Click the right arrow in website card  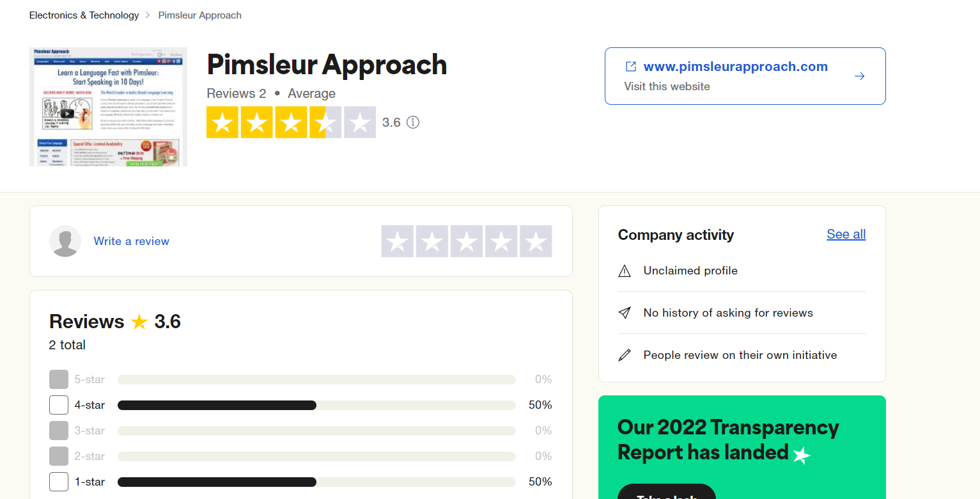pyautogui.click(x=860, y=76)
